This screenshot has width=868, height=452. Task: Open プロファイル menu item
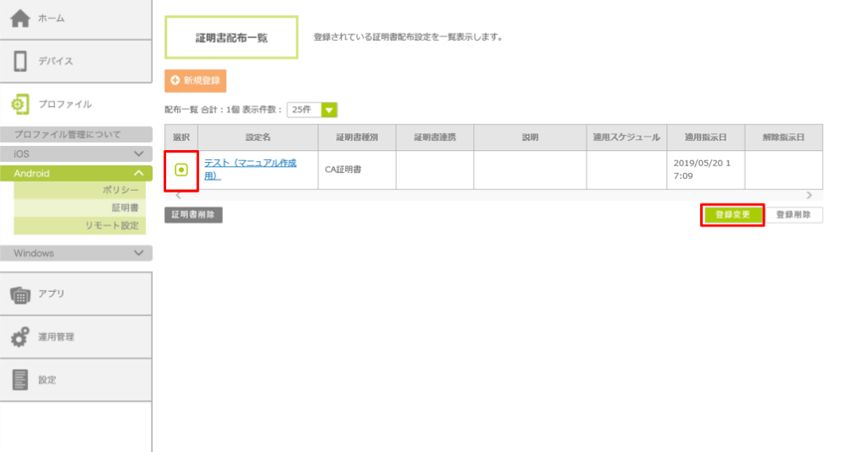tap(75, 104)
